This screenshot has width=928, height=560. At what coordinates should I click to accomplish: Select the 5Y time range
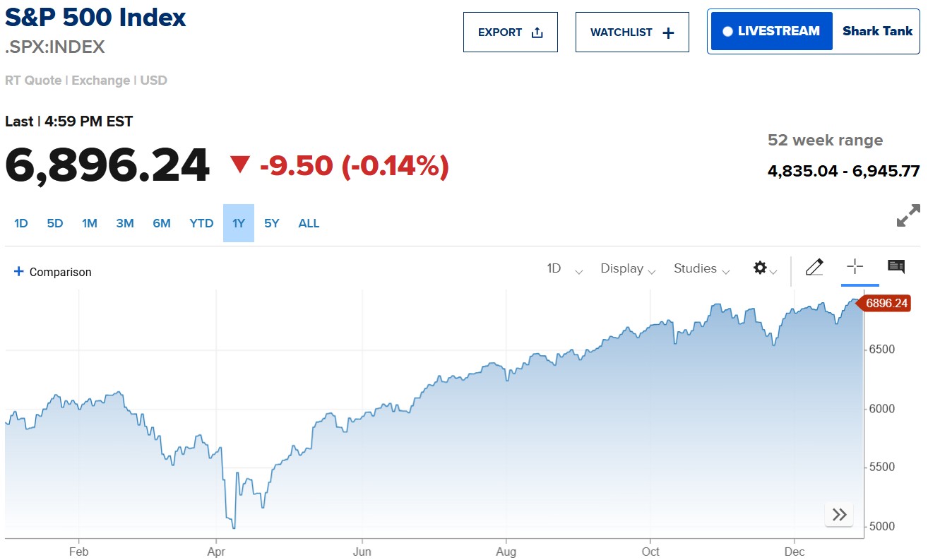pos(272,224)
